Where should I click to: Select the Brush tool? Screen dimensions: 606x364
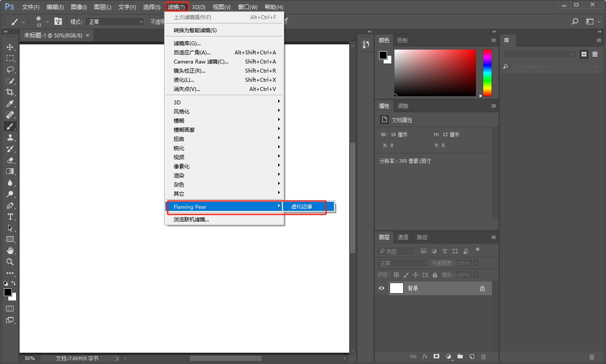coord(10,126)
